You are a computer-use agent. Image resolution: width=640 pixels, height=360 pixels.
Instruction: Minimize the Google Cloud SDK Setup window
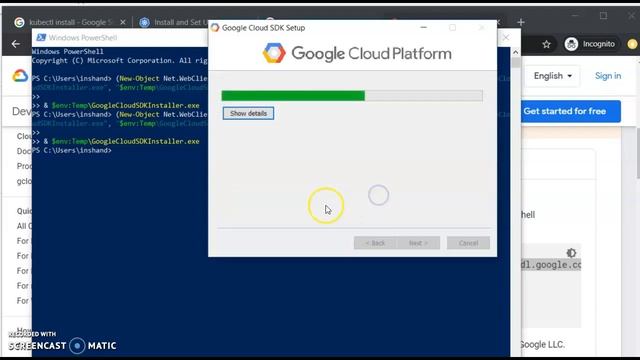point(424,27)
